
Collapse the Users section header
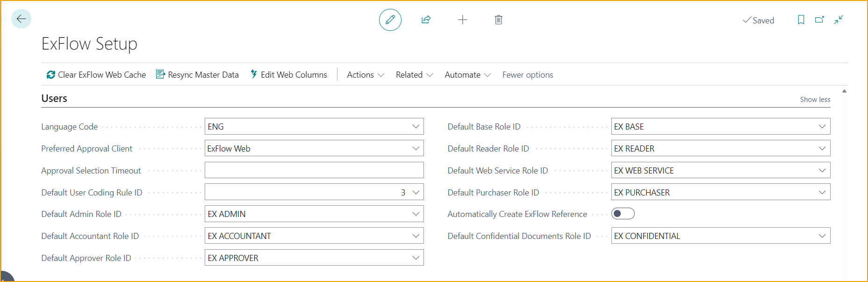pos(54,98)
